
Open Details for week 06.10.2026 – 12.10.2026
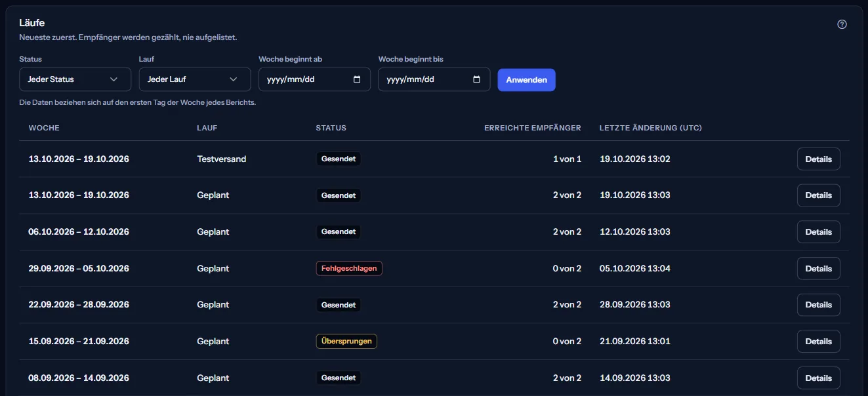pyautogui.click(x=818, y=231)
